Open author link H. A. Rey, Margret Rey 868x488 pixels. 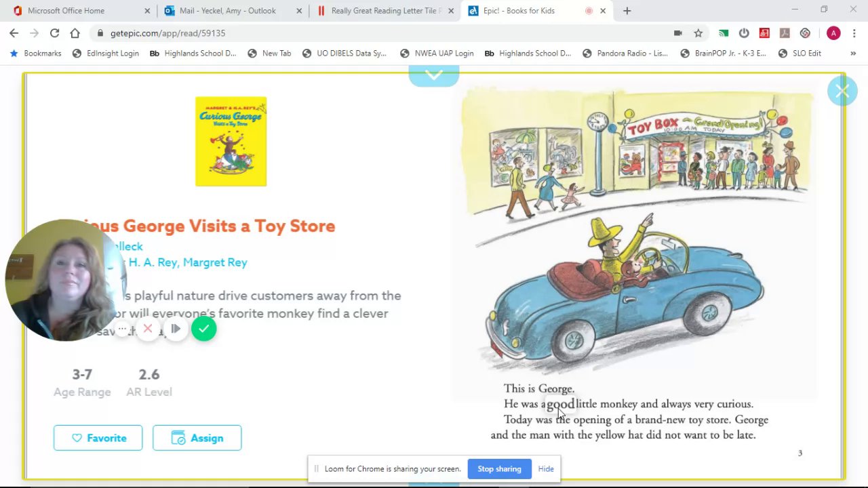coord(188,262)
